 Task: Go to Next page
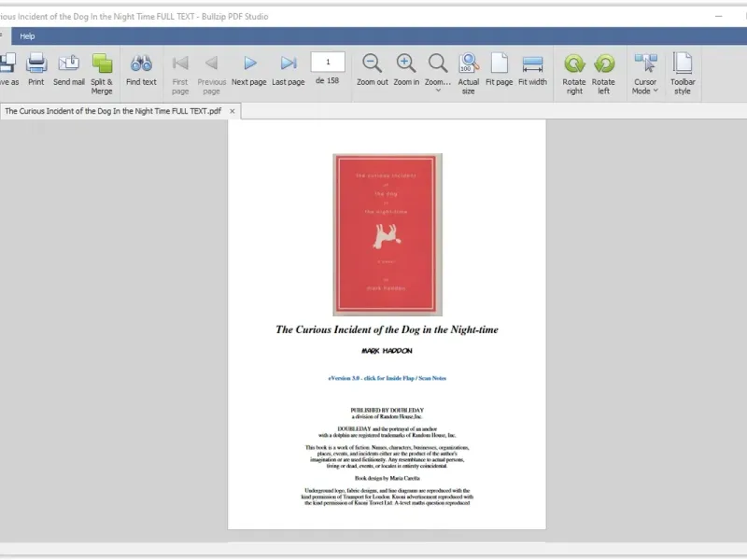pyautogui.click(x=248, y=69)
